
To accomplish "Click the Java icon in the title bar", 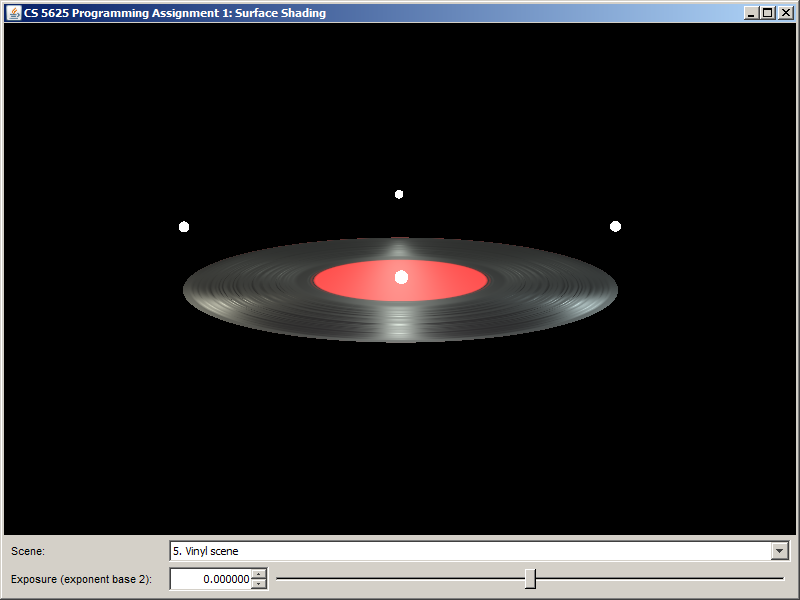I will (14, 13).
